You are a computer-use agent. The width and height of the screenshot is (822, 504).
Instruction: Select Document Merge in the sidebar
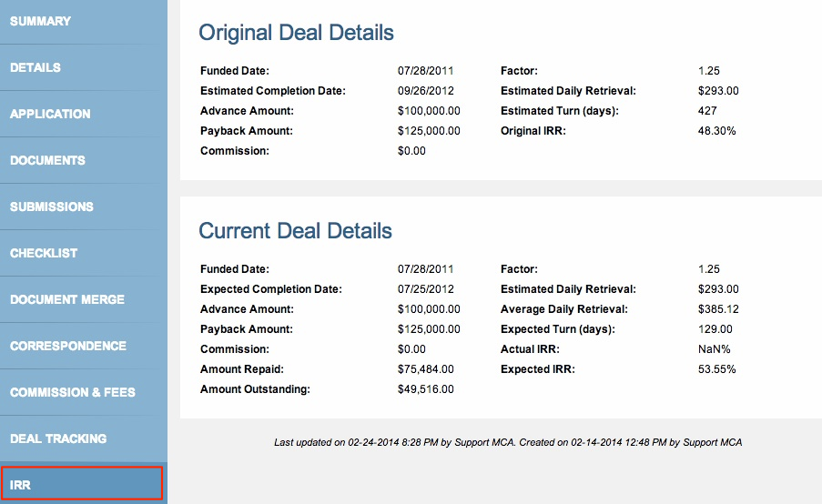[84, 299]
